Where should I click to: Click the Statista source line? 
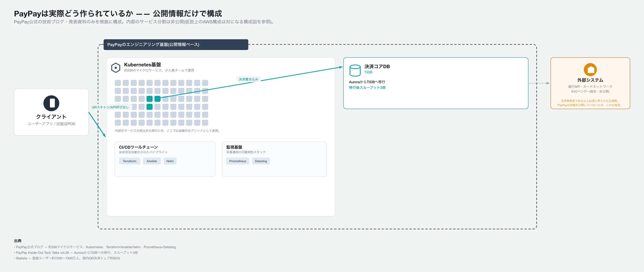[67, 258]
